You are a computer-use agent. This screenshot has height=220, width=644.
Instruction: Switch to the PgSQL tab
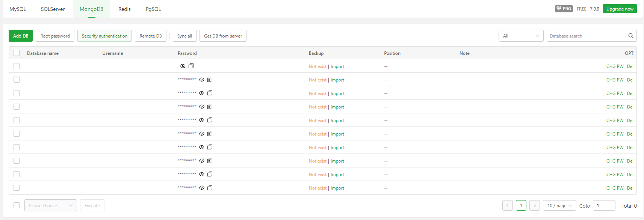[153, 9]
